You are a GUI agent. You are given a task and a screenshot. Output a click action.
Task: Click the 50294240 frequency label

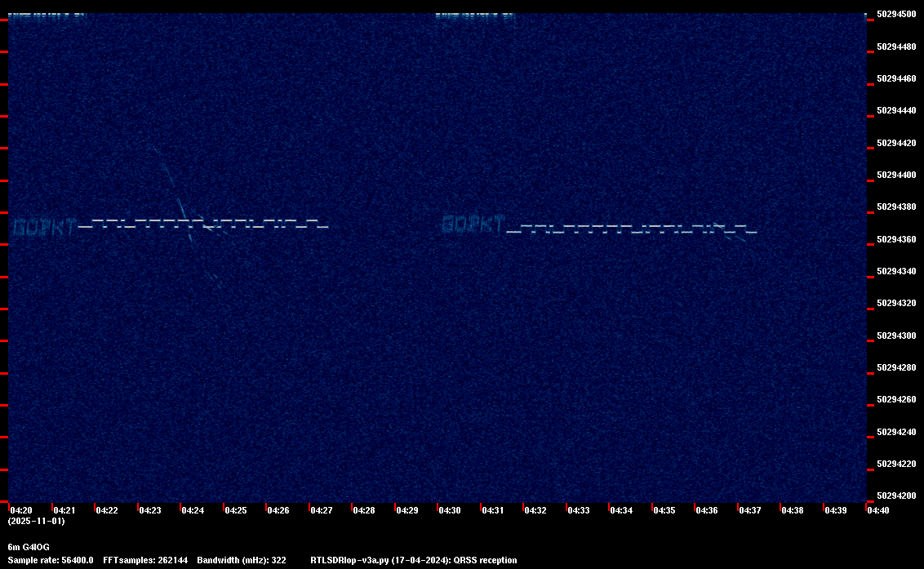[x=896, y=432]
